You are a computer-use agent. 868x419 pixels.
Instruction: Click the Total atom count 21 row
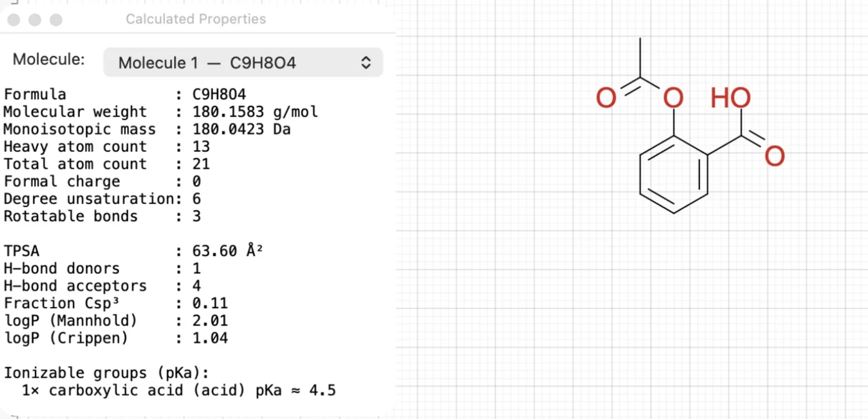[x=107, y=164]
